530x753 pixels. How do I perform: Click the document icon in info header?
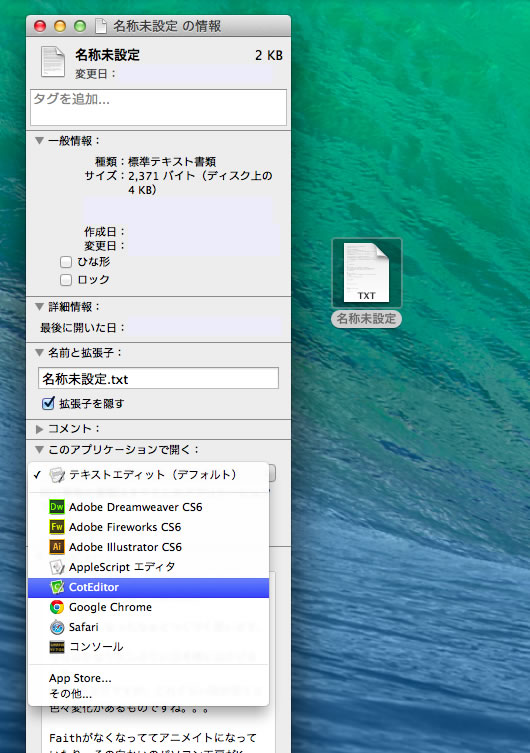52,61
